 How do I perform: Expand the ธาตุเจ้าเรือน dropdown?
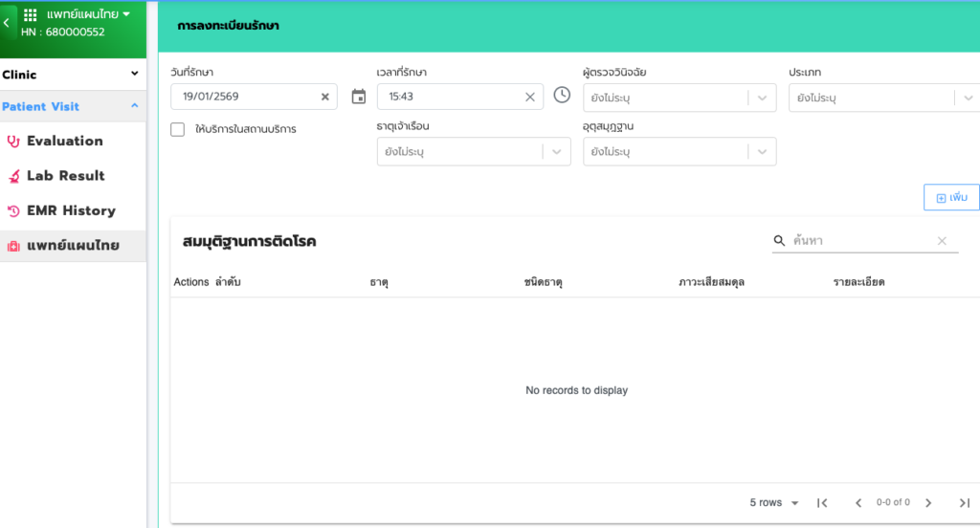(556, 152)
